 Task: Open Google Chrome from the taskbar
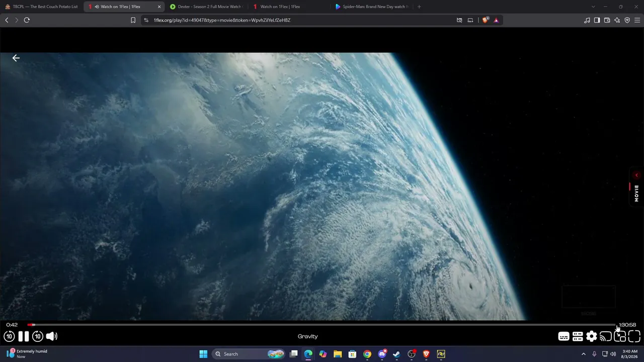pos(367,354)
